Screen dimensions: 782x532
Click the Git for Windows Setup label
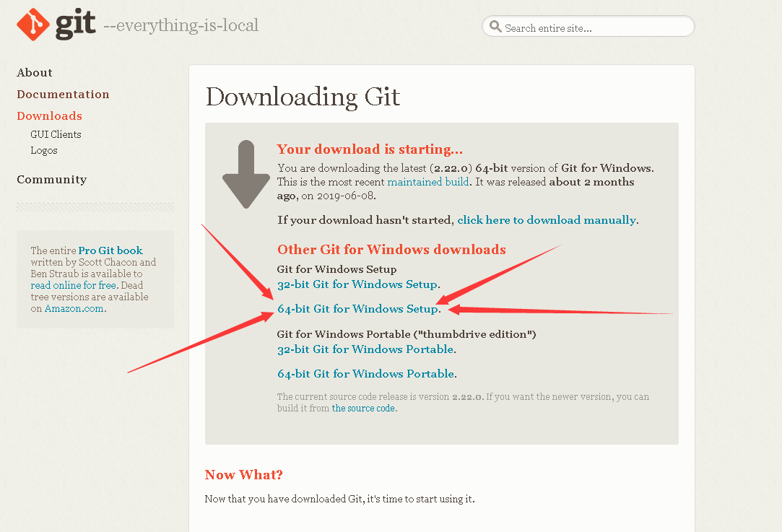point(336,269)
